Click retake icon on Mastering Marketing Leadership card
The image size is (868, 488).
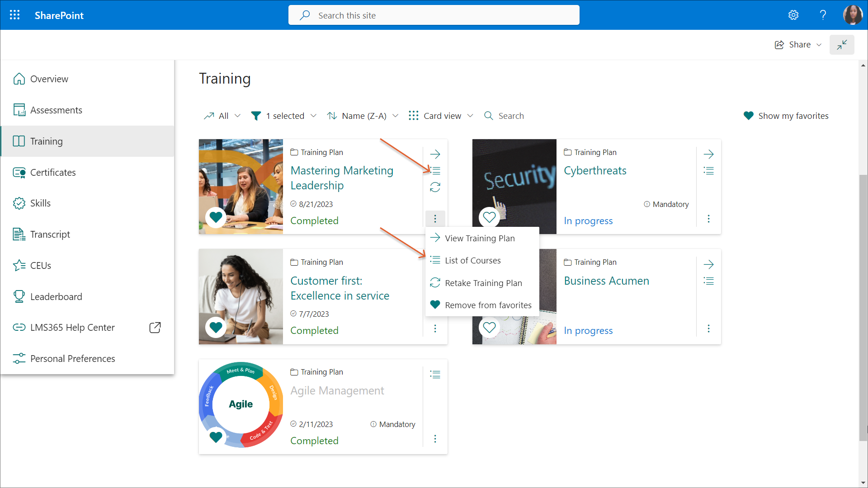[x=435, y=187]
